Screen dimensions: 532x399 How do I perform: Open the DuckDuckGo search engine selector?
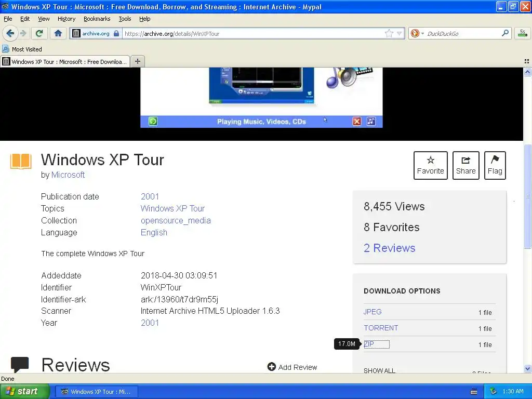(x=417, y=33)
